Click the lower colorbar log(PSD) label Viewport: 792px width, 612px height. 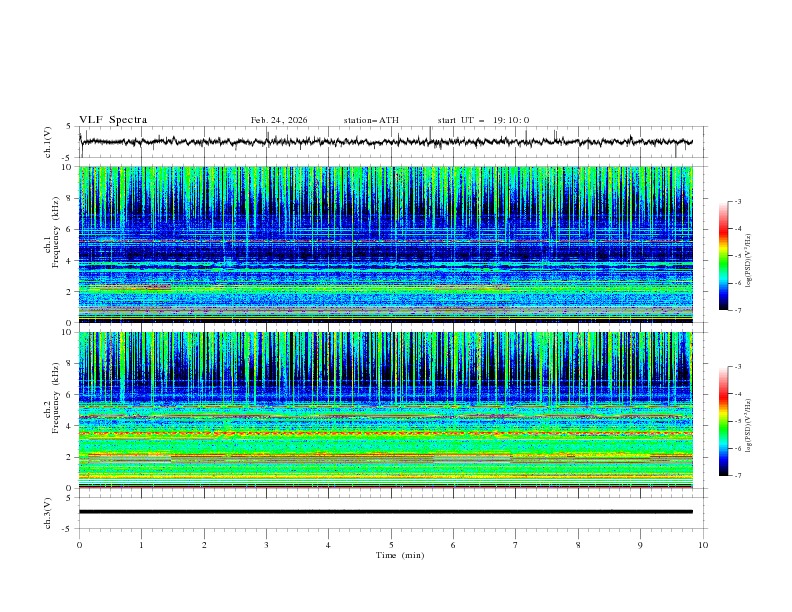coord(748,426)
